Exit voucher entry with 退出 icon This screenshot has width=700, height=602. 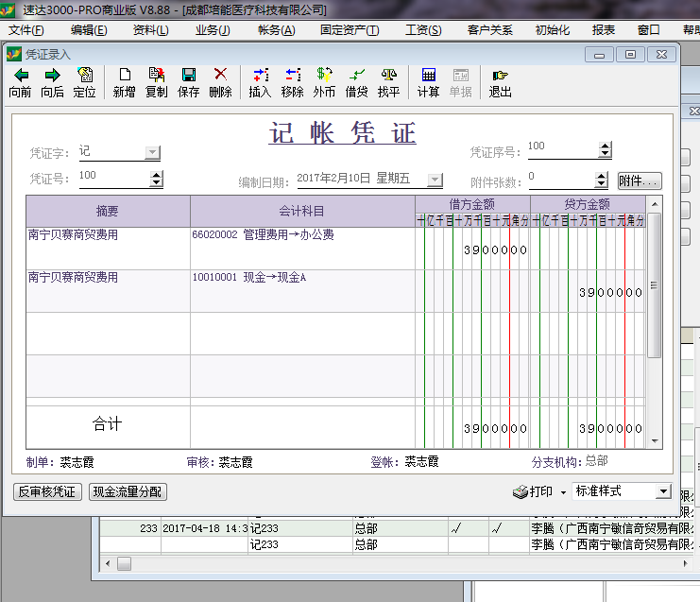pyautogui.click(x=500, y=82)
